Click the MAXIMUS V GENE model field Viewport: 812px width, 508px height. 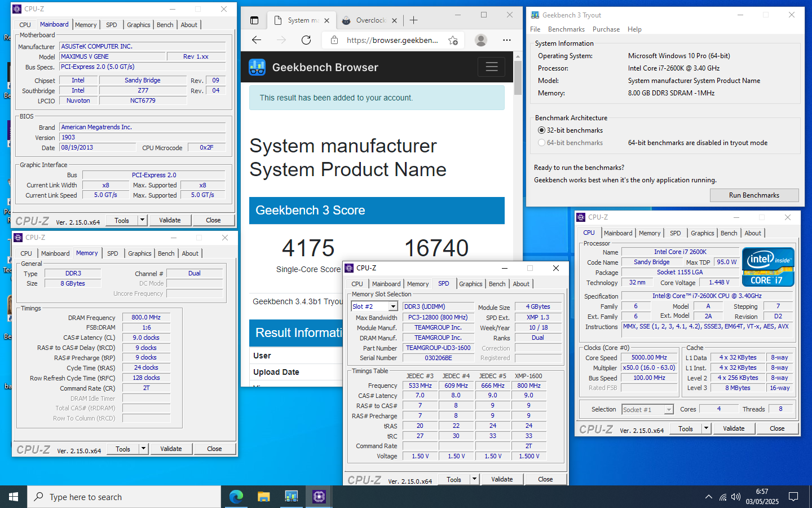(x=113, y=56)
